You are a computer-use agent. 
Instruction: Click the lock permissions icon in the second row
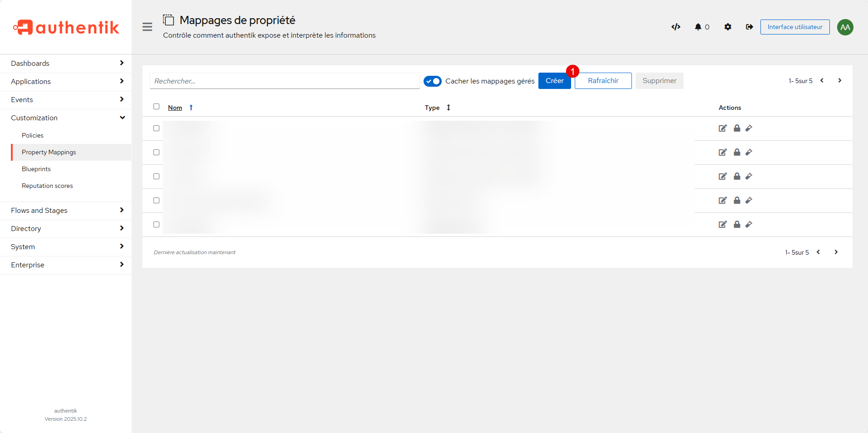737,153
